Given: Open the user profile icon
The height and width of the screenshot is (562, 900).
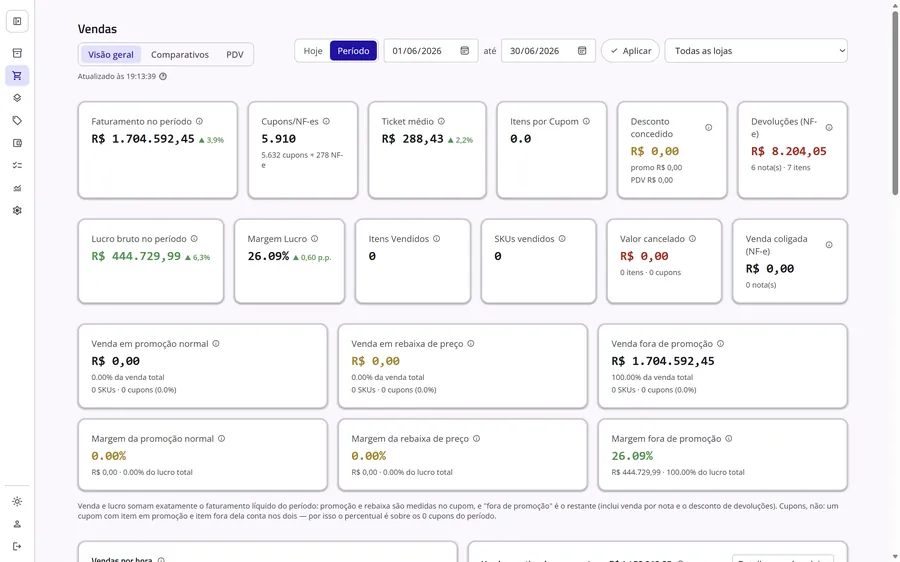Looking at the screenshot, I should click(x=17, y=524).
